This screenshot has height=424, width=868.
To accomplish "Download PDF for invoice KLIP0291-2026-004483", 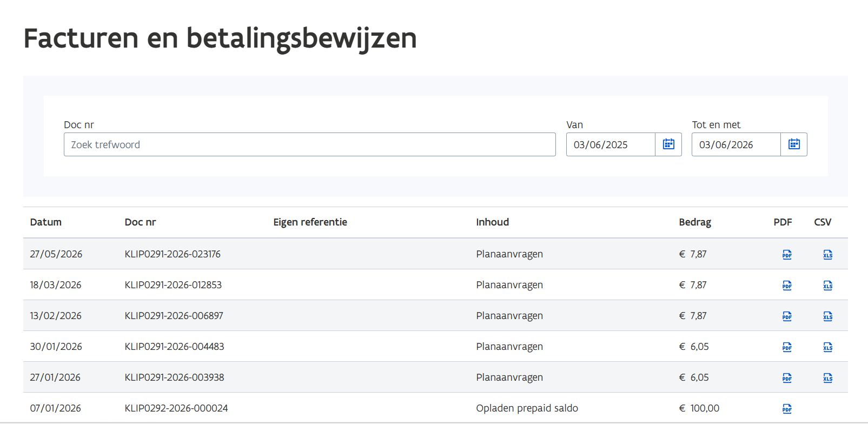I will point(787,347).
